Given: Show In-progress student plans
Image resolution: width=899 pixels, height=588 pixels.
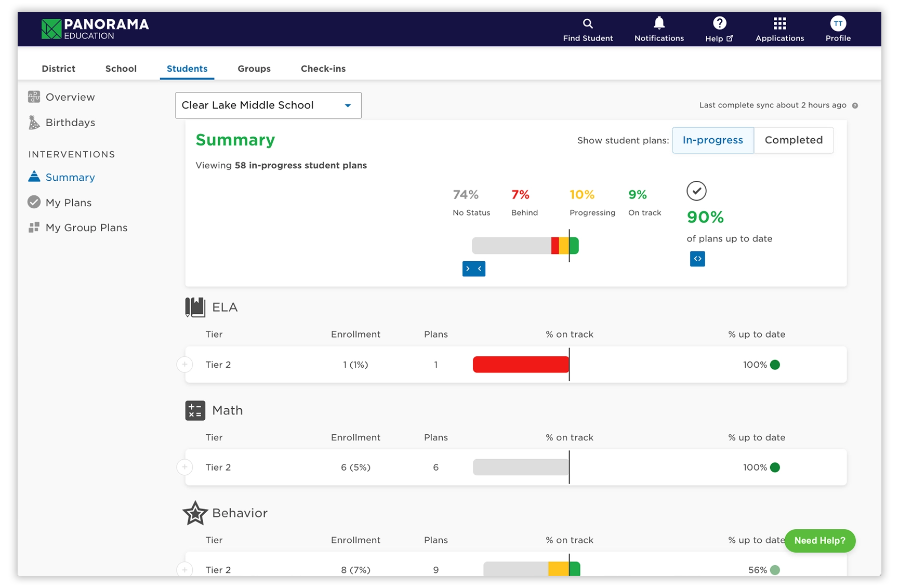Looking at the screenshot, I should coord(712,140).
